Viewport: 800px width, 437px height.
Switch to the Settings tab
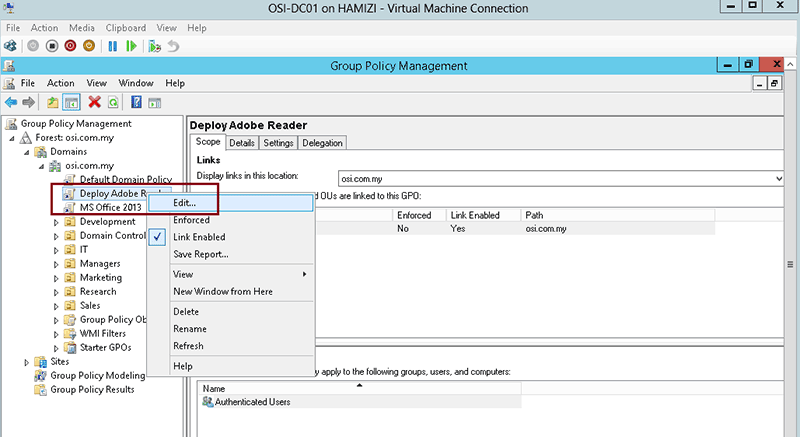278,143
